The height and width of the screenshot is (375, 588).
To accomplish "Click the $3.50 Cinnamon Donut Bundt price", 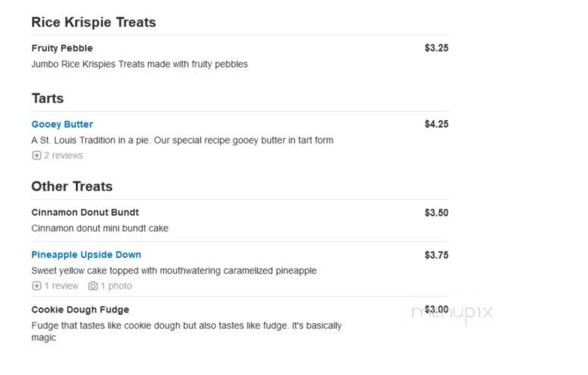I will point(436,213).
